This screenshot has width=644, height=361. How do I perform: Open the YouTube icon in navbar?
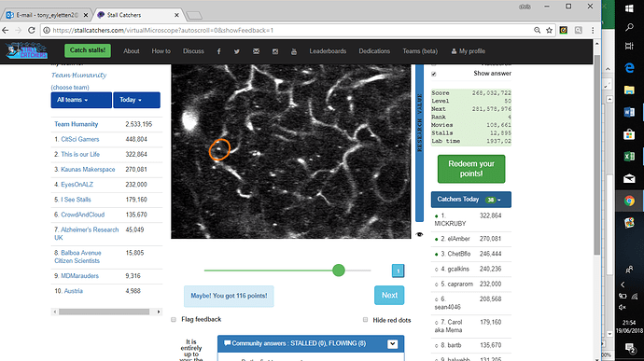coord(294,51)
